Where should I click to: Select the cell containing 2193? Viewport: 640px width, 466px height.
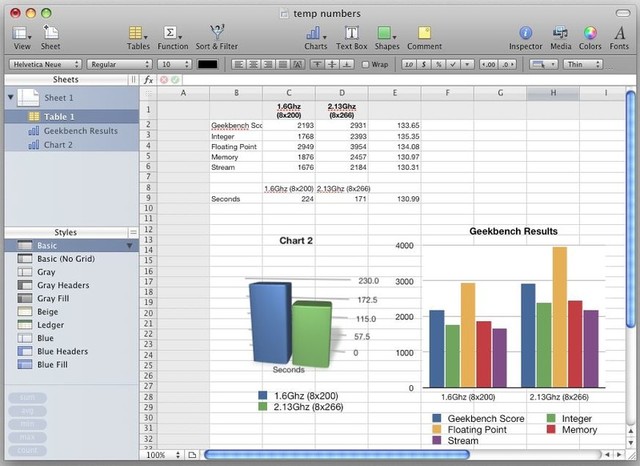(x=289, y=125)
